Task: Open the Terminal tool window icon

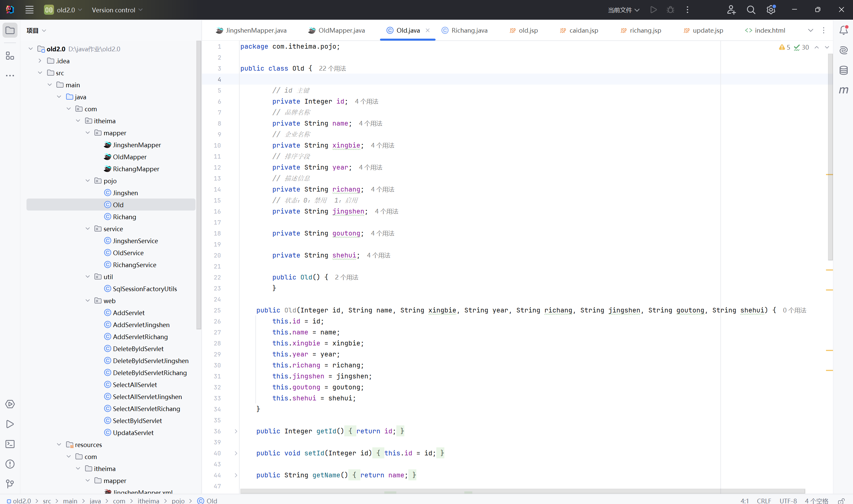Action: click(10, 444)
